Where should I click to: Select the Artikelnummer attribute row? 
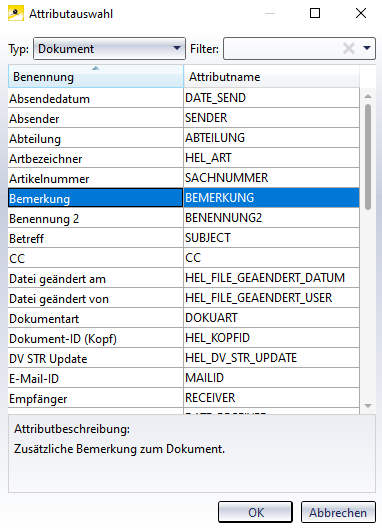pos(184,178)
